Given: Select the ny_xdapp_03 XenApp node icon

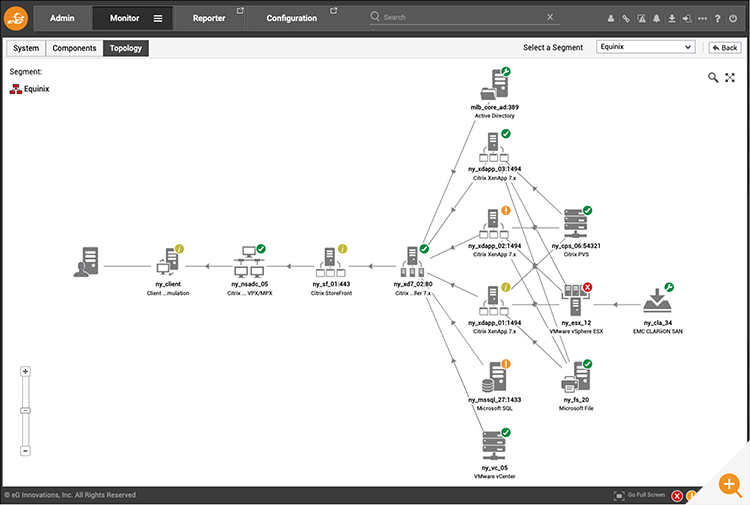Looking at the screenshot, I should [x=494, y=147].
